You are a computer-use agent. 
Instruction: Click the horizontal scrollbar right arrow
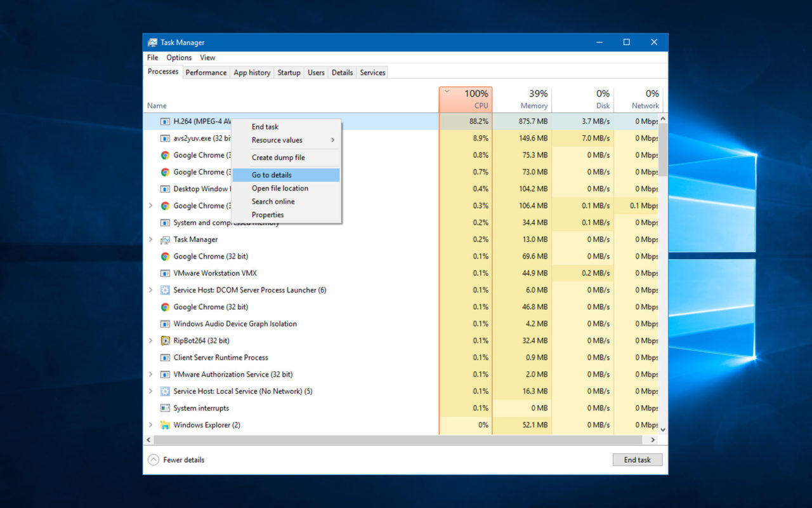click(653, 440)
